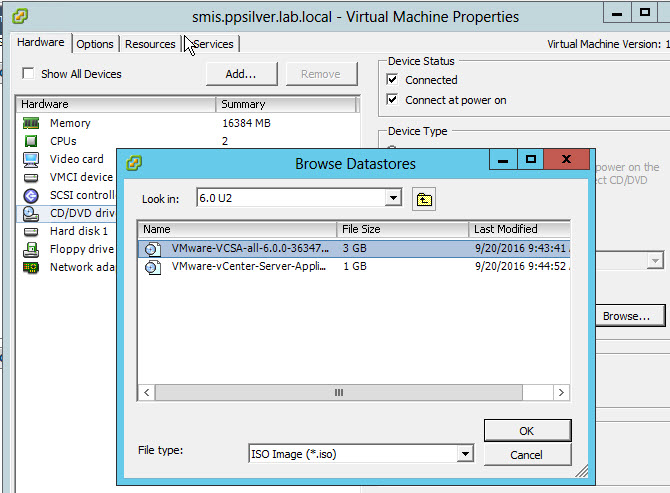Image resolution: width=670 pixels, height=493 pixels.
Task: Click the 1 GB file size cell
Action: pyautogui.click(x=355, y=266)
